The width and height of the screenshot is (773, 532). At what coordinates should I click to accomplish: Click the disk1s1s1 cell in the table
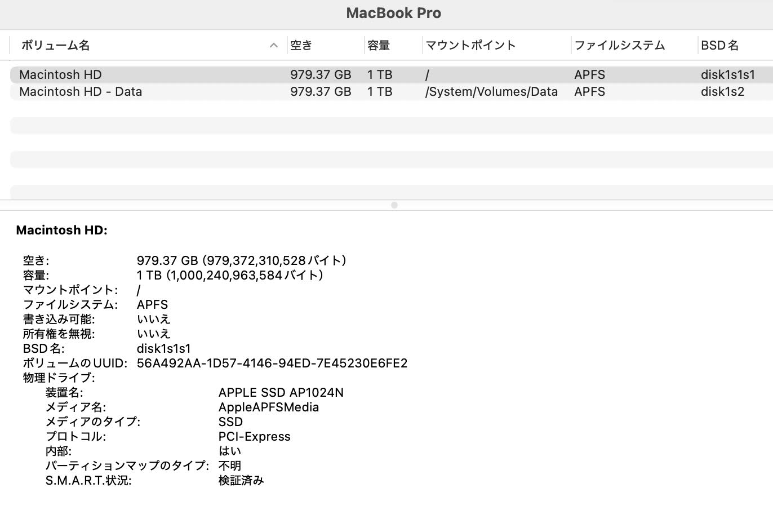click(x=727, y=75)
